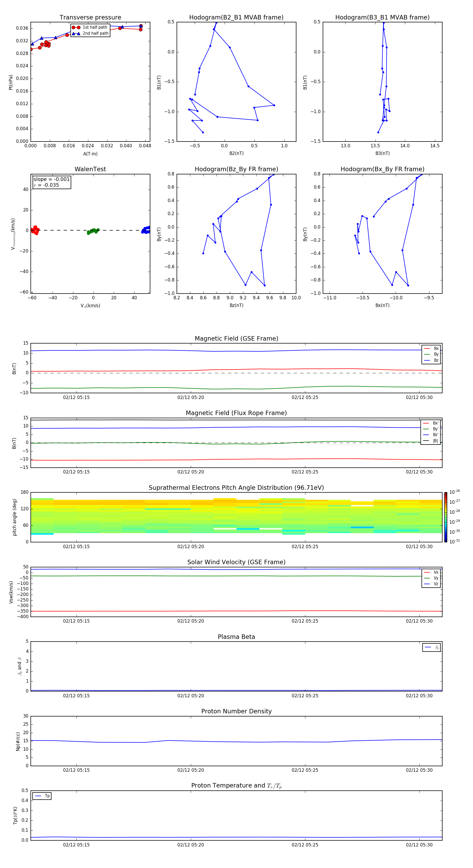The image size is (473, 868).
Task: Click the "Hodogram(B3_B1 MVAB frame)" title
Action: [x=382, y=17]
